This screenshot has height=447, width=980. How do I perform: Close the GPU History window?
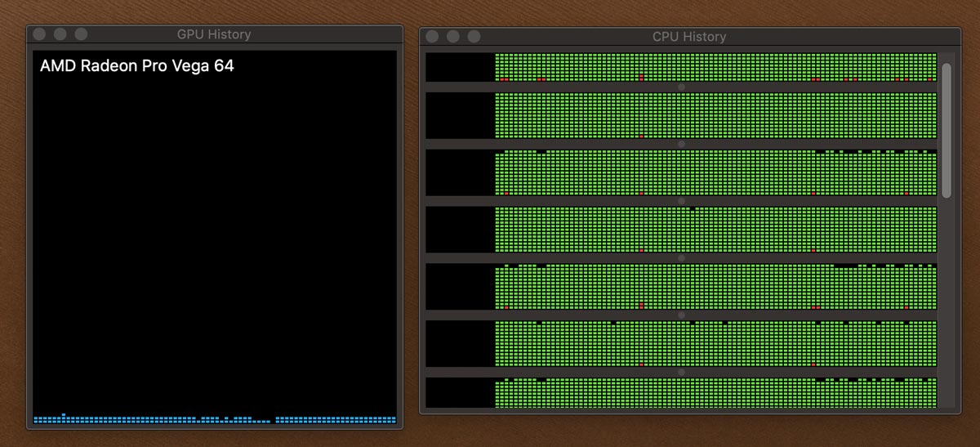click(x=39, y=34)
